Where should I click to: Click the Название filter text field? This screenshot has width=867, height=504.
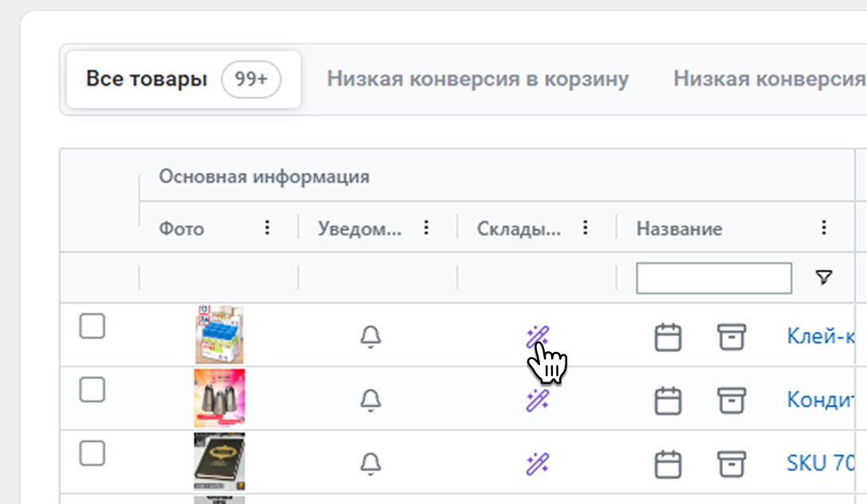(x=713, y=278)
